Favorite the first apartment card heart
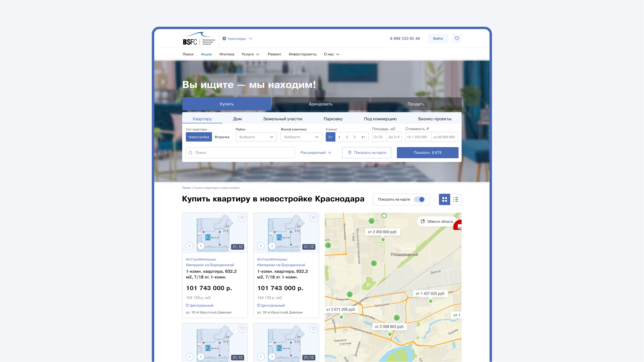 pos(242,218)
